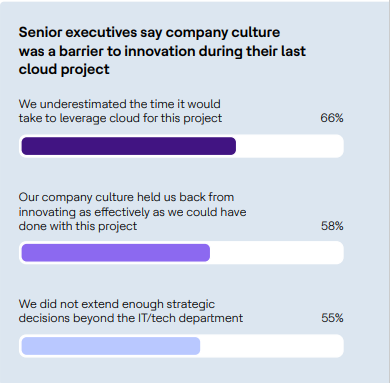Image resolution: width=390 pixels, height=383 pixels.
Task: Click 'done with this project' text line
Action: (78, 226)
